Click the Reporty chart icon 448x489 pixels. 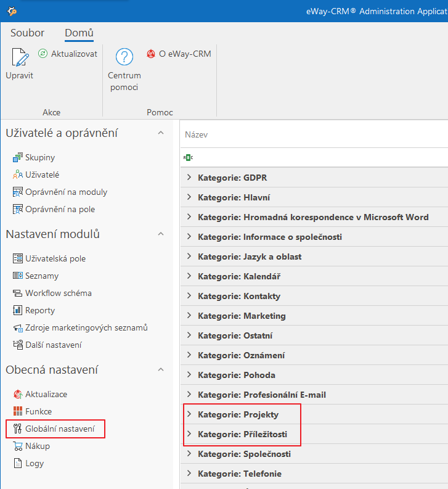(x=17, y=310)
